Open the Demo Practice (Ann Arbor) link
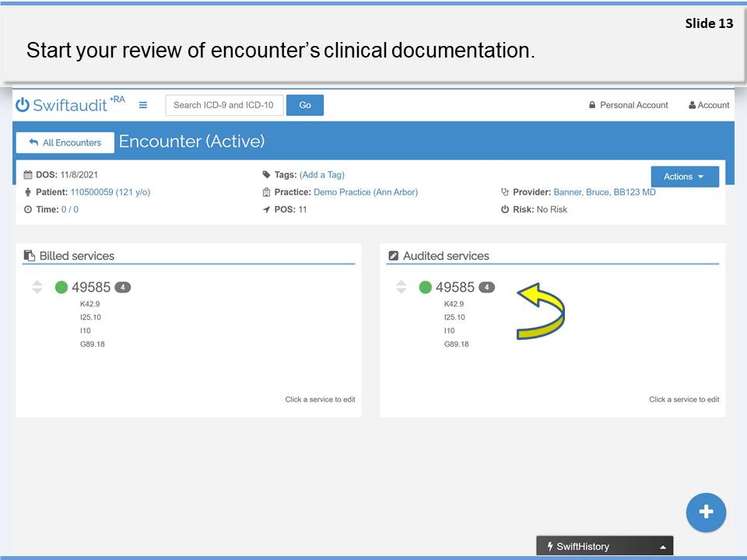 tap(365, 192)
